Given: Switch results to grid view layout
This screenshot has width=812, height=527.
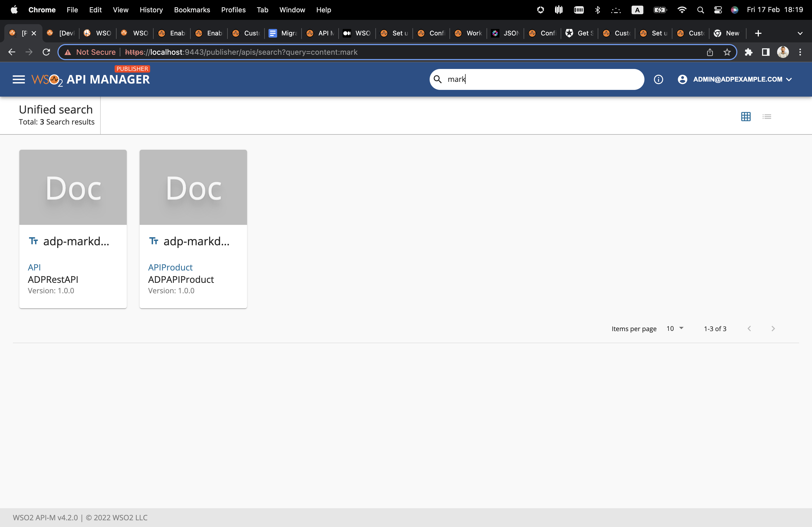Looking at the screenshot, I should pyautogui.click(x=746, y=116).
